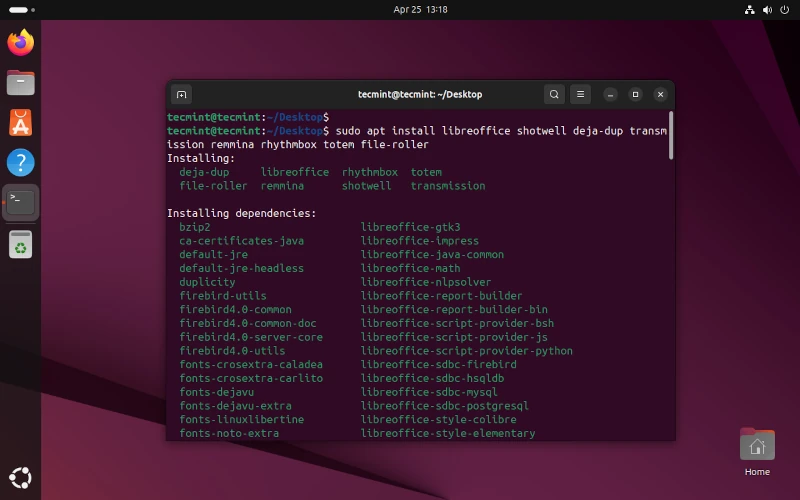The height and width of the screenshot is (500, 800).
Task: Select the Home folder desktop icon
Action: [757, 450]
